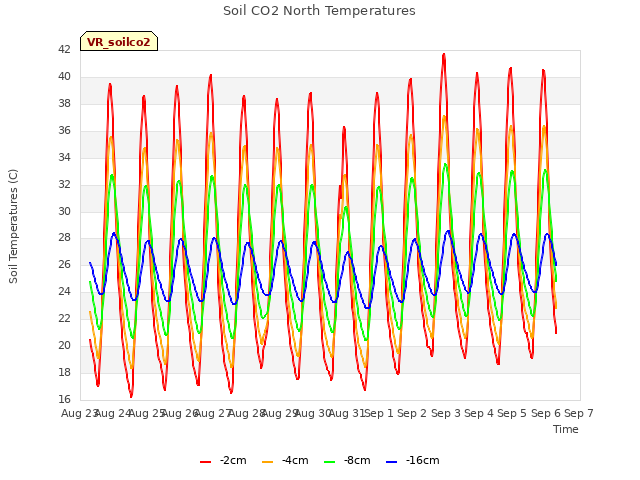Click the Soil Temperatures (C) axis title
This screenshot has height=480, width=640.
pos(13,226)
